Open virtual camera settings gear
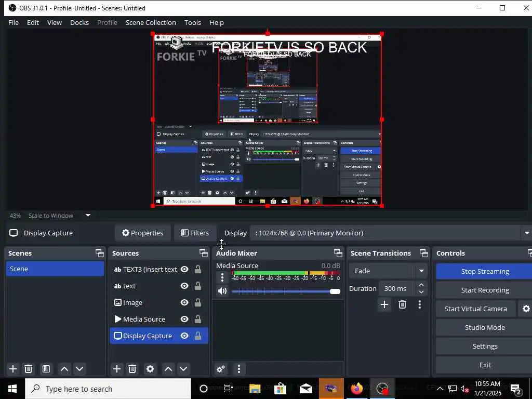The width and height of the screenshot is (532, 399). click(526, 309)
